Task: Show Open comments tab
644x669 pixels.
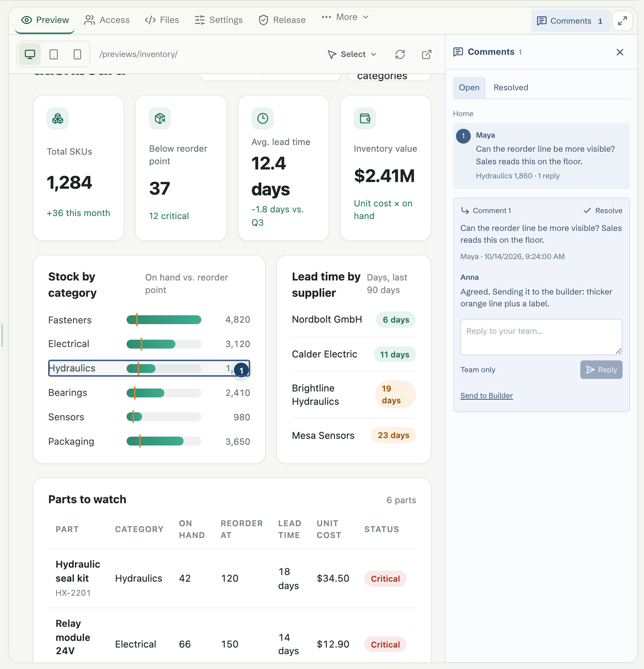Action: (x=469, y=88)
